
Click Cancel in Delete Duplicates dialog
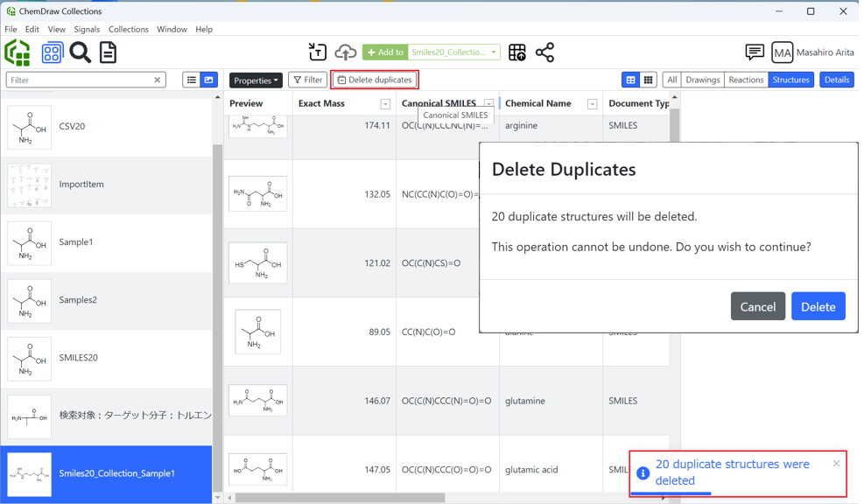pos(757,307)
